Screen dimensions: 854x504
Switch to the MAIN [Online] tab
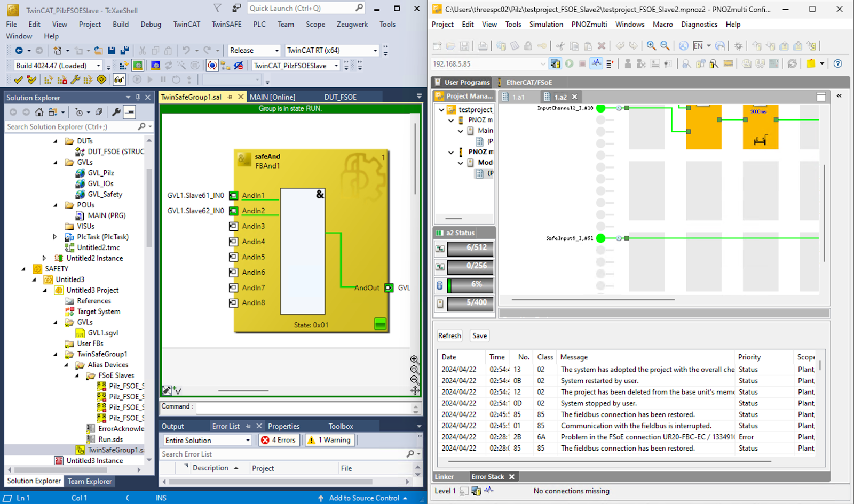[x=272, y=97]
